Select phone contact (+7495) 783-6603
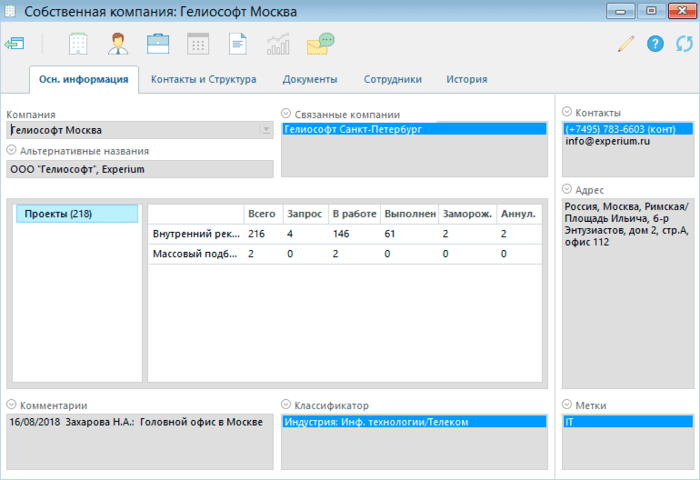Image resolution: width=700 pixels, height=480 pixels. (628, 129)
